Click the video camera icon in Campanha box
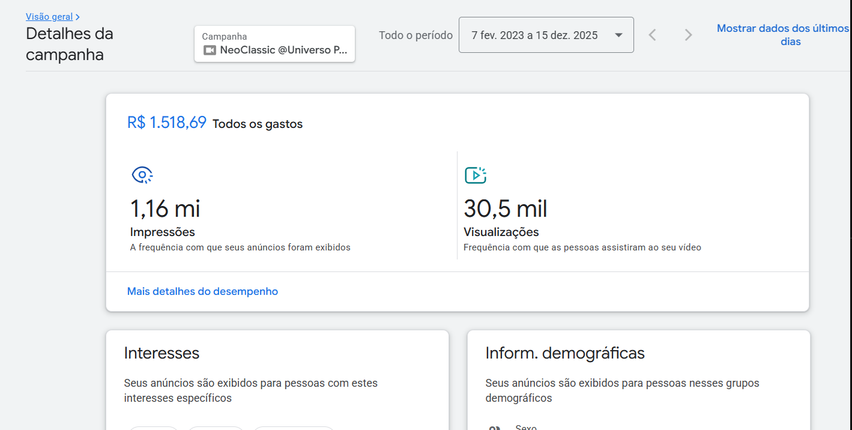The height and width of the screenshot is (430, 852). (209, 50)
